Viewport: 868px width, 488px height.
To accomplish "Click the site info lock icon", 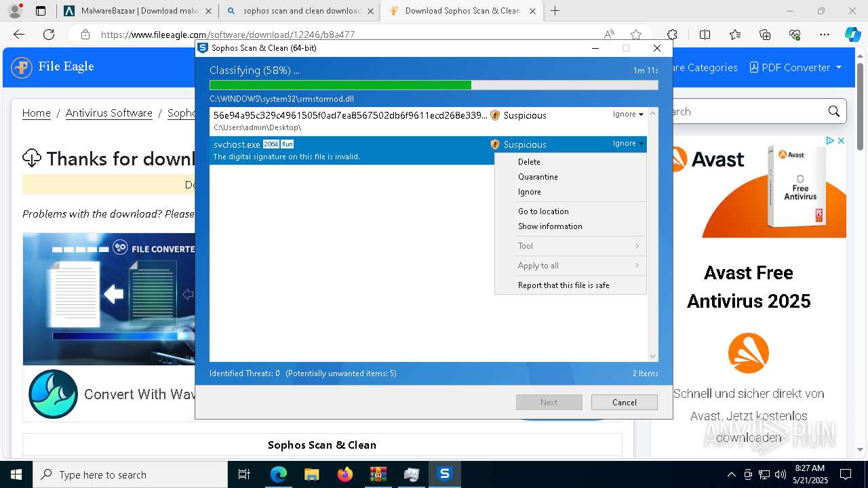I will tap(85, 35).
